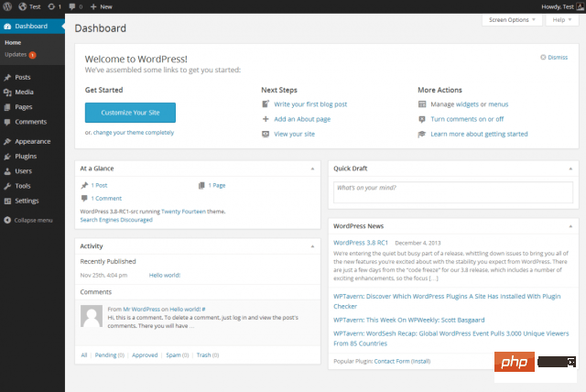Image resolution: width=586 pixels, height=392 pixels.
Task: Select the Home submenu item
Action: [x=13, y=43]
